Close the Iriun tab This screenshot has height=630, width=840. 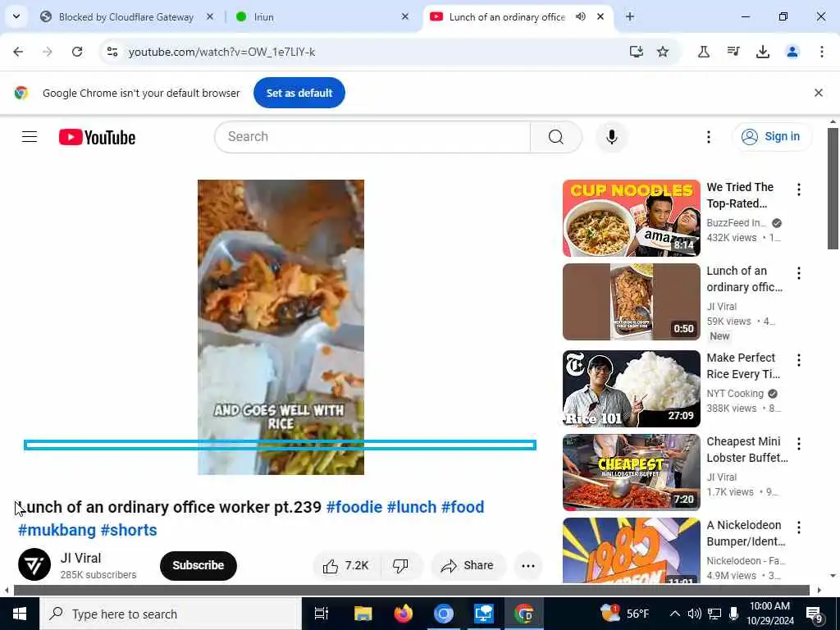(x=405, y=16)
